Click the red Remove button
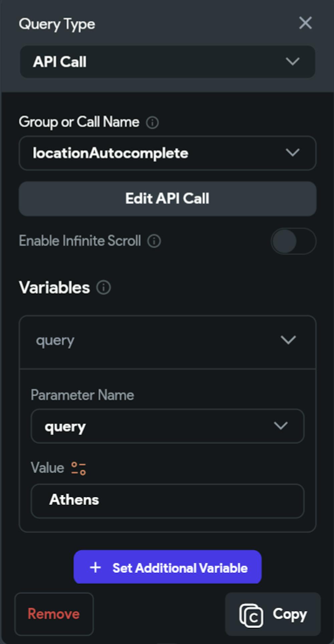 point(54,614)
